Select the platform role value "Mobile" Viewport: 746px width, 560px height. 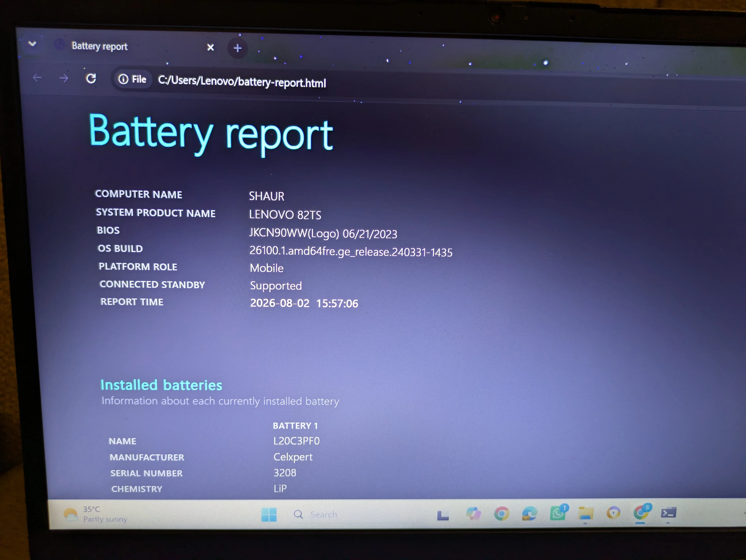pyautogui.click(x=267, y=268)
